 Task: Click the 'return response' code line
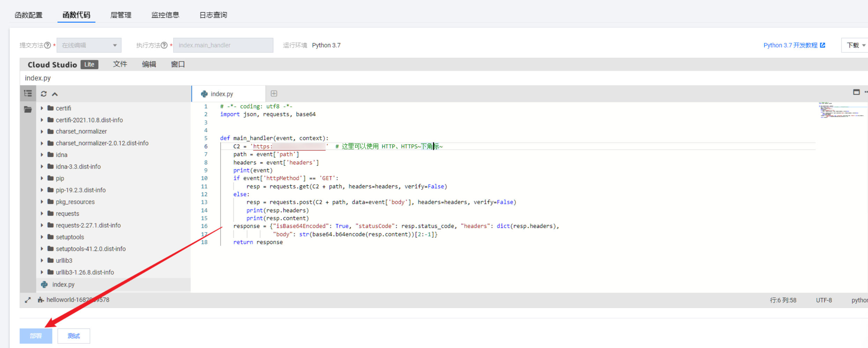[258, 242]
